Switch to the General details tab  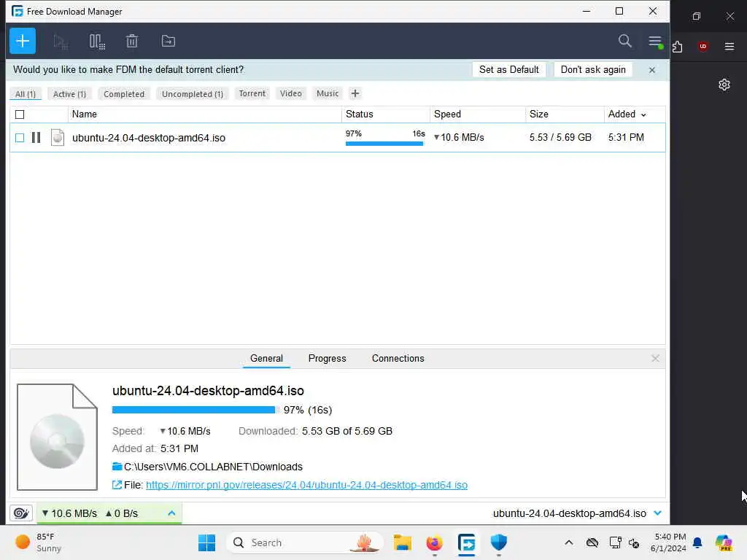(x=266, y=359)
